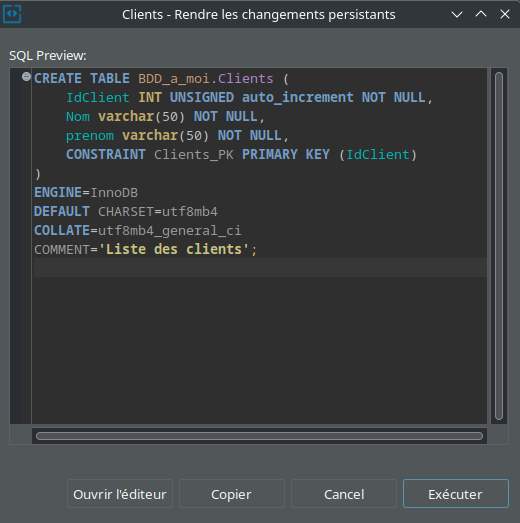The height and width of the screenshot is (523, 520).
Task: Click the 'prenom' column name
Action: [x=90, y=136]
